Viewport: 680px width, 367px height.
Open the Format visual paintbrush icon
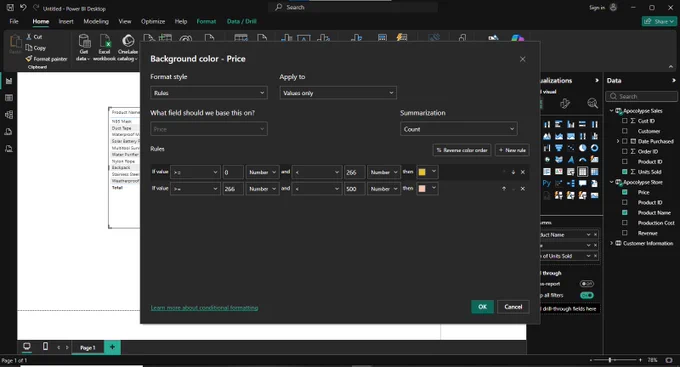click(565, 103)
